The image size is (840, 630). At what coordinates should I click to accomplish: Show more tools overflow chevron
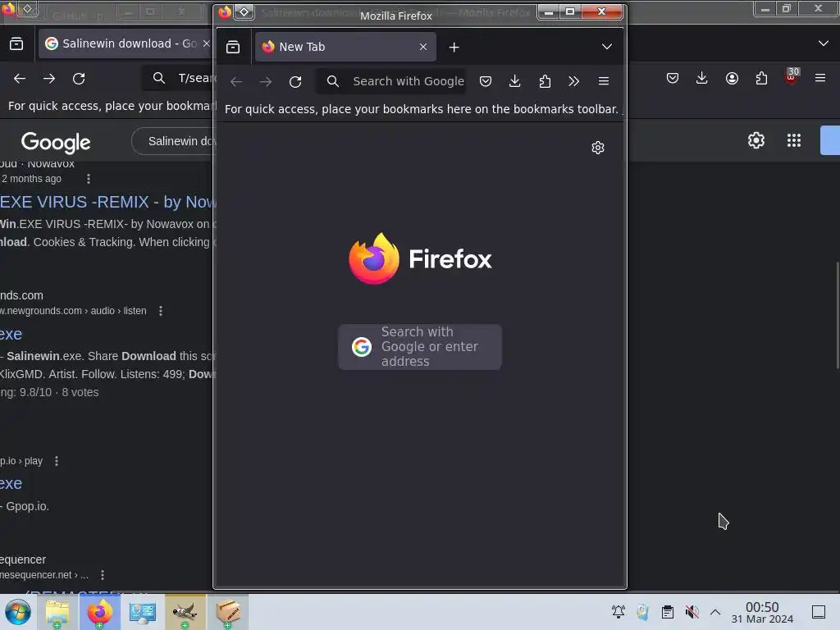tap(573, 81)
